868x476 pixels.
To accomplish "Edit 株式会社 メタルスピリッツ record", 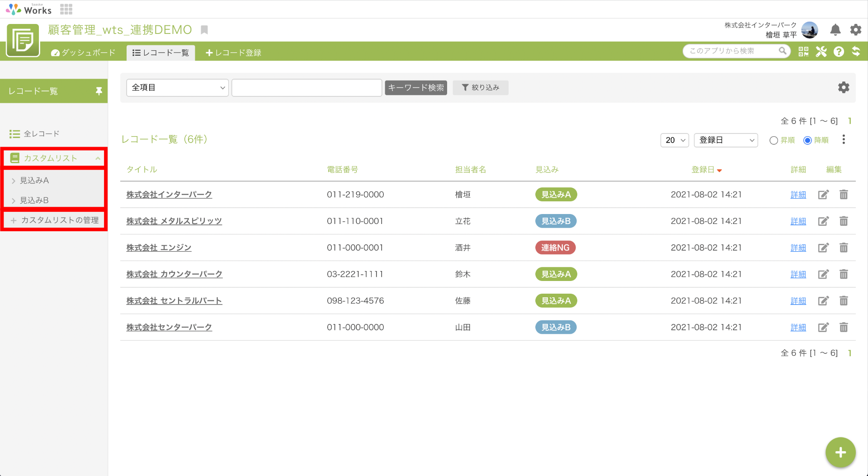I will pyautogui.click(x=823, y=221).
